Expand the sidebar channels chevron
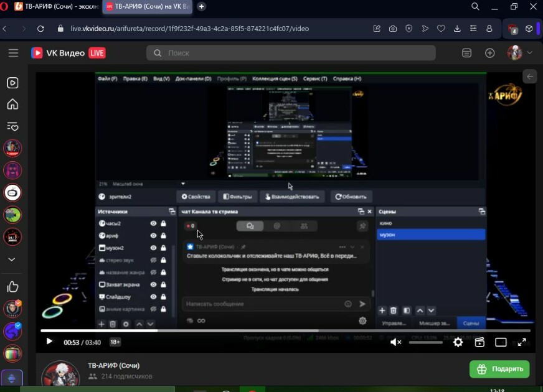Viewport: 543px width, 392px height. click(x=11, y=259)
